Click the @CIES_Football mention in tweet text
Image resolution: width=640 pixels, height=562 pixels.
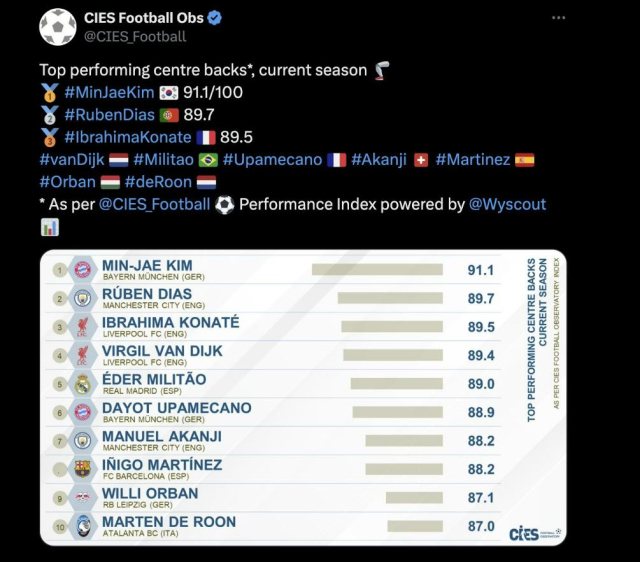point(154,204)
